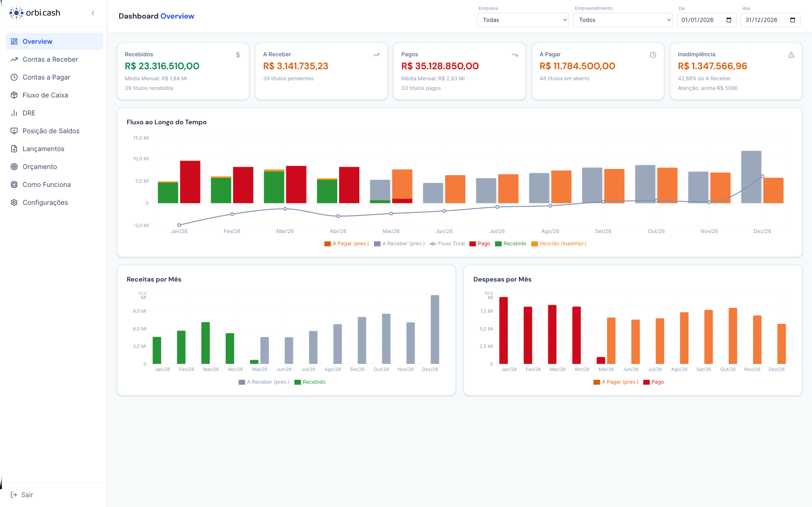Click the Out/26 orange bar in Despesas chart

click(733, 336)
